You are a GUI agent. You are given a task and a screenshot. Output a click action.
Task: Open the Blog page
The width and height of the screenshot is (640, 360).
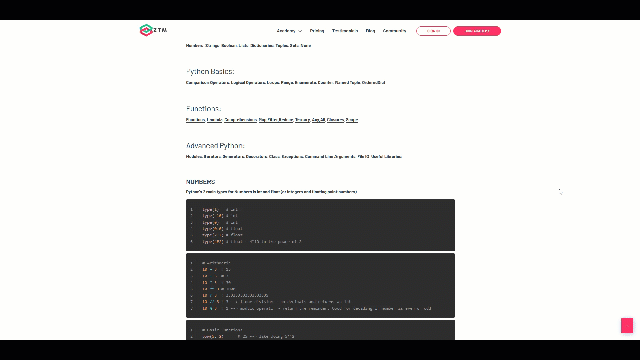click(x=370, y=31)
